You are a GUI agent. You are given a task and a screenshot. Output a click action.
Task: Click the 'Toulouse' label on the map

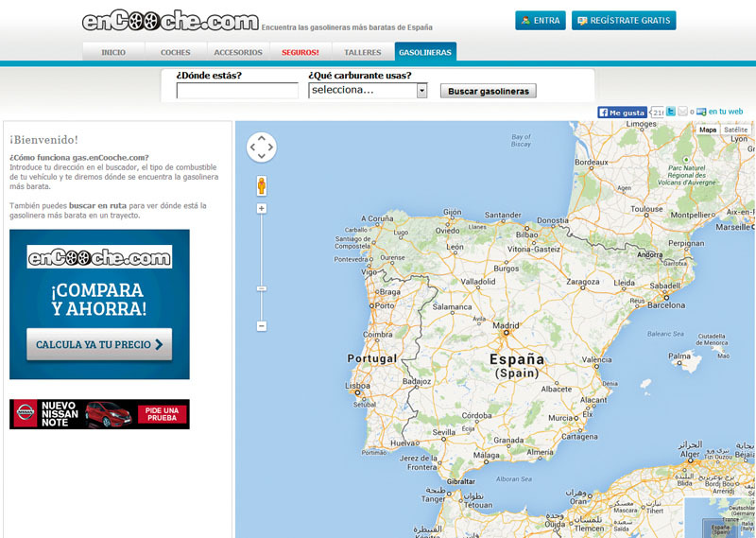pos(646,209)
